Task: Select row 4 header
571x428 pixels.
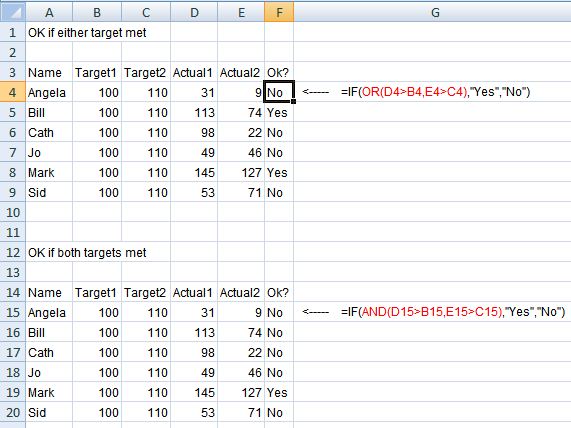Action: click(13, 92)
